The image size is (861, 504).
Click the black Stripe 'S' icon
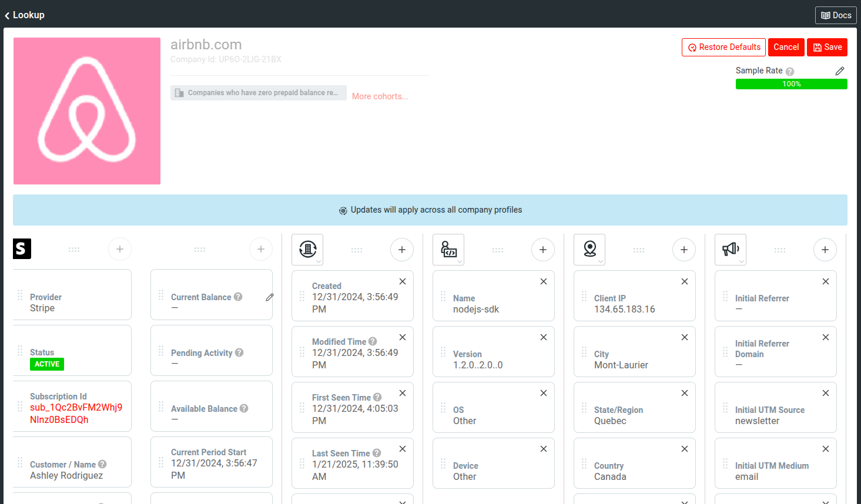(x=22, y=248)
